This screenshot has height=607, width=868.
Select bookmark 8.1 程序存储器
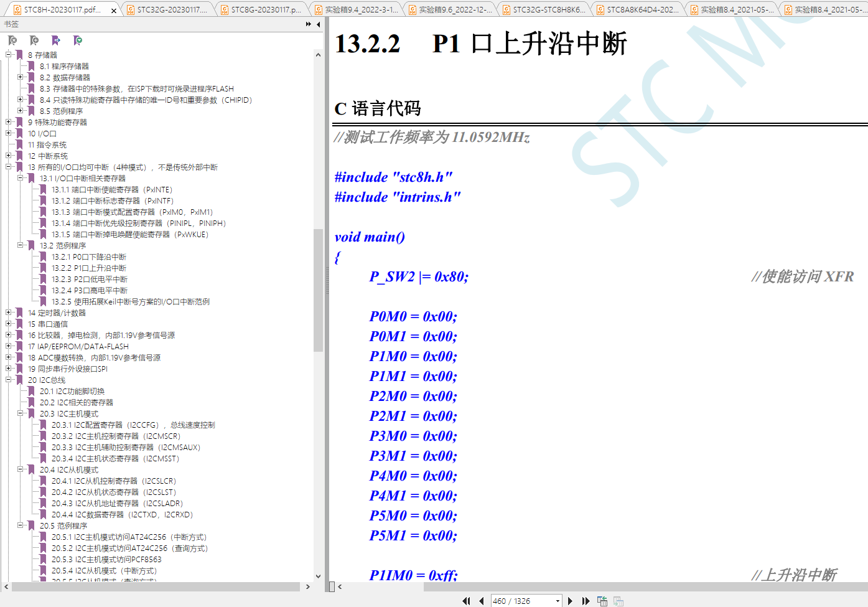pos(64,67)
